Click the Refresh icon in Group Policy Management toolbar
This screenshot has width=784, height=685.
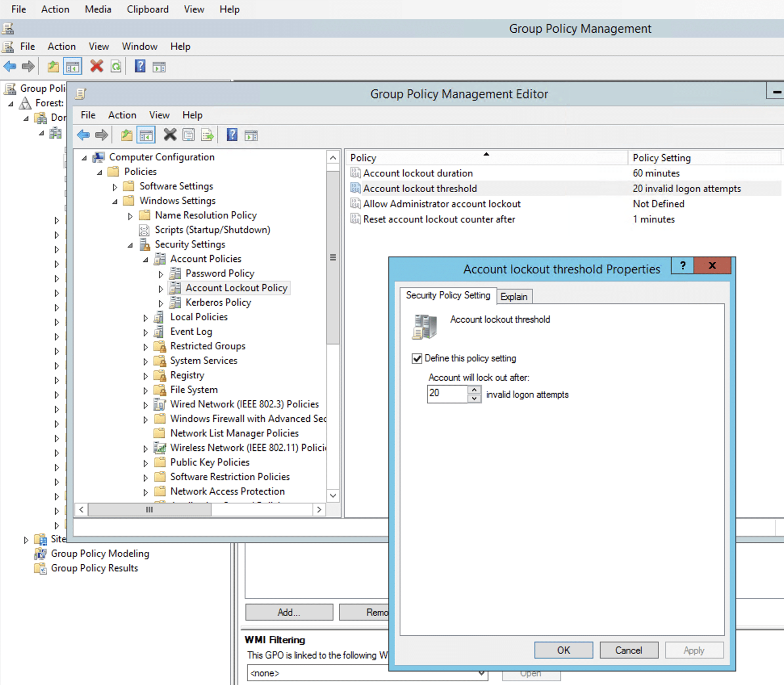pos(116,66)
